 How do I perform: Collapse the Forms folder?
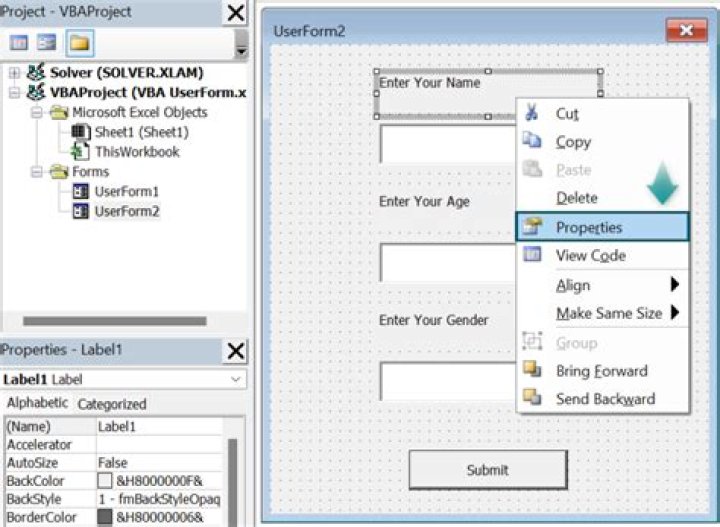coord(36,172)
